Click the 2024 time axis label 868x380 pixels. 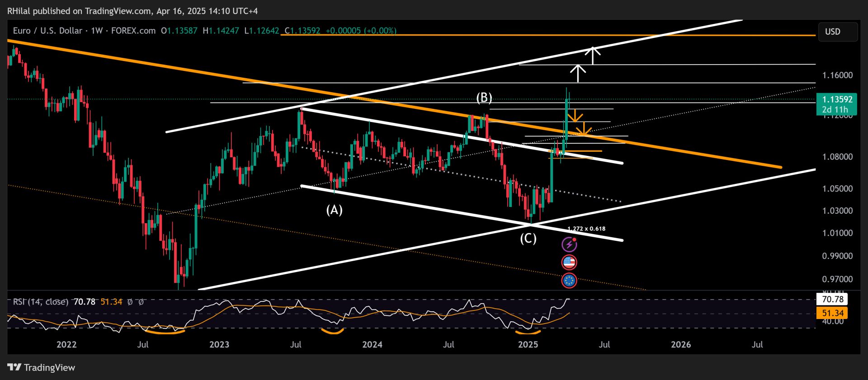(x=372, y=344)
